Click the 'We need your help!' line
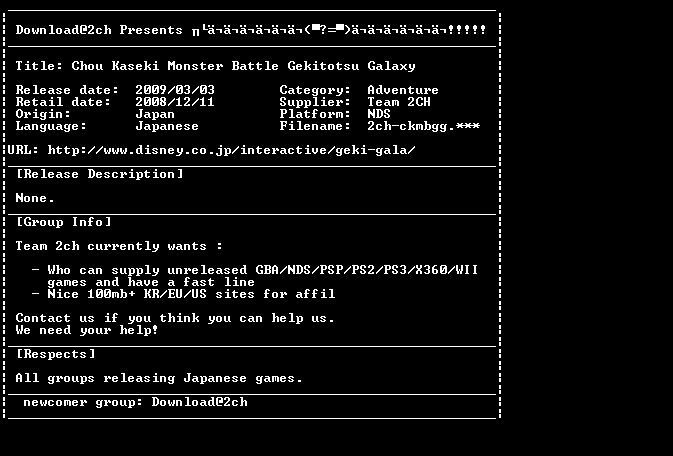Screen dimensions: 673x456 87,330
